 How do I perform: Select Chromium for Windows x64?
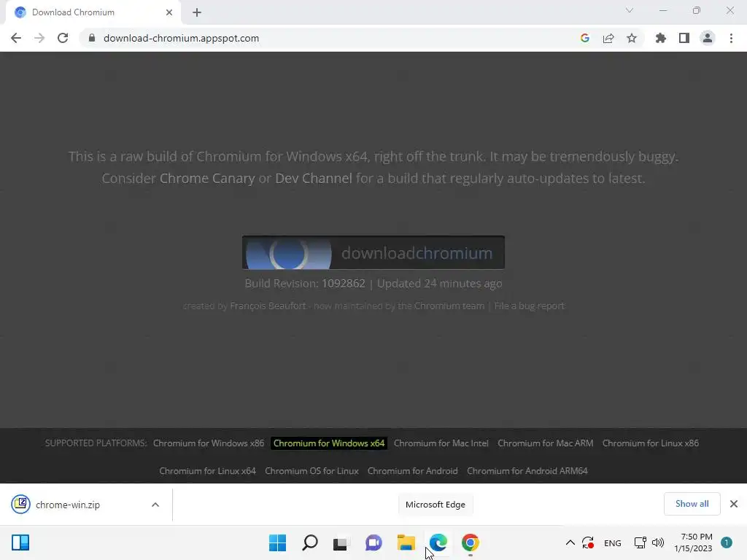point(329,443)
